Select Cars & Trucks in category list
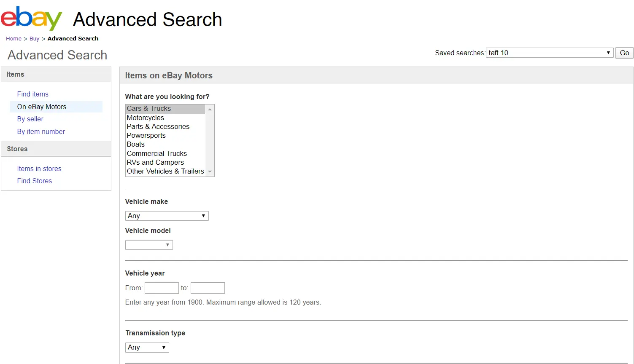Screen dimensions: 634x364 click(x=165, y=109)
